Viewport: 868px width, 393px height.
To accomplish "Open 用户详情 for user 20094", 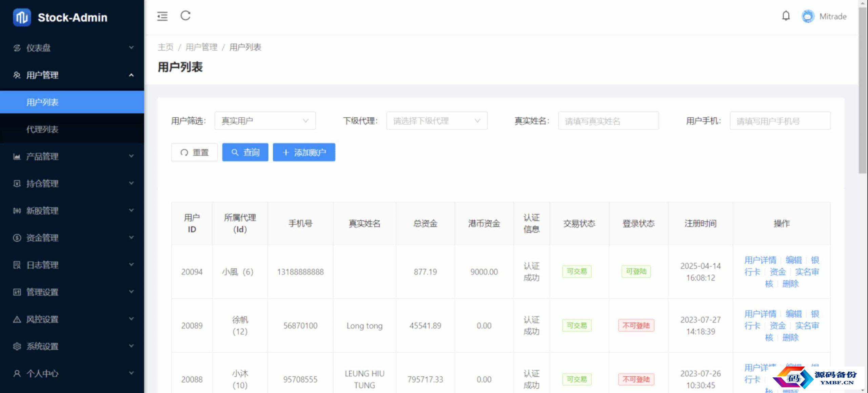I will 760,260.
